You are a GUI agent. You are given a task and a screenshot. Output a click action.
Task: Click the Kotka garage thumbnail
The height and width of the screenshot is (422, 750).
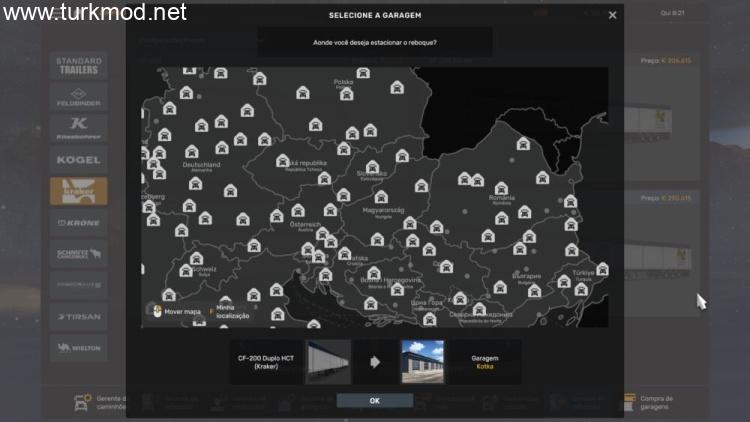[x=422, y=362]
